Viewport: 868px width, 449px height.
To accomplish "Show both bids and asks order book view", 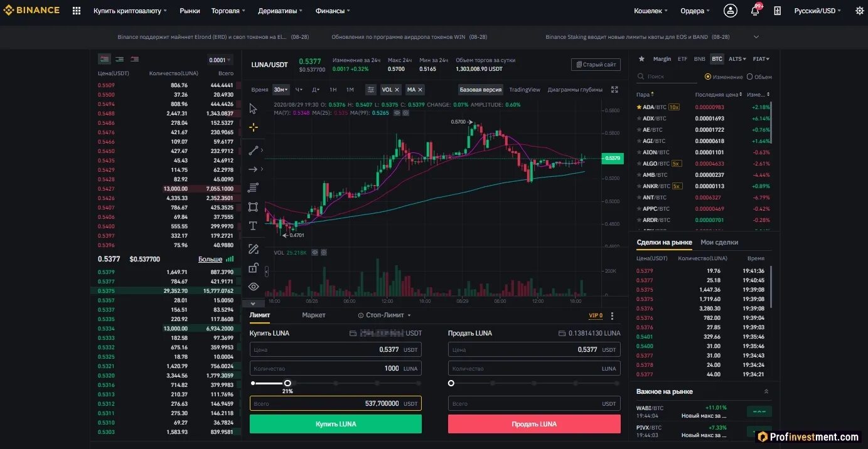I will (104, 59).
